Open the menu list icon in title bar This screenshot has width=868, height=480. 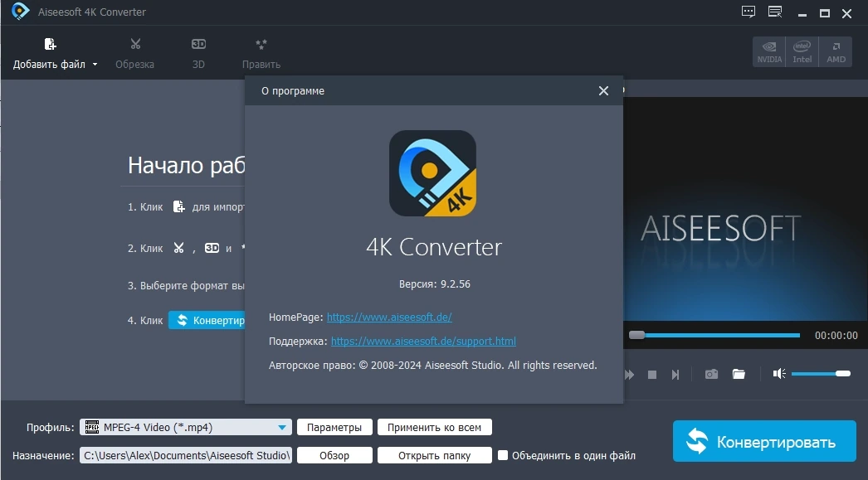pyautogui.click(x=775, y=12)
